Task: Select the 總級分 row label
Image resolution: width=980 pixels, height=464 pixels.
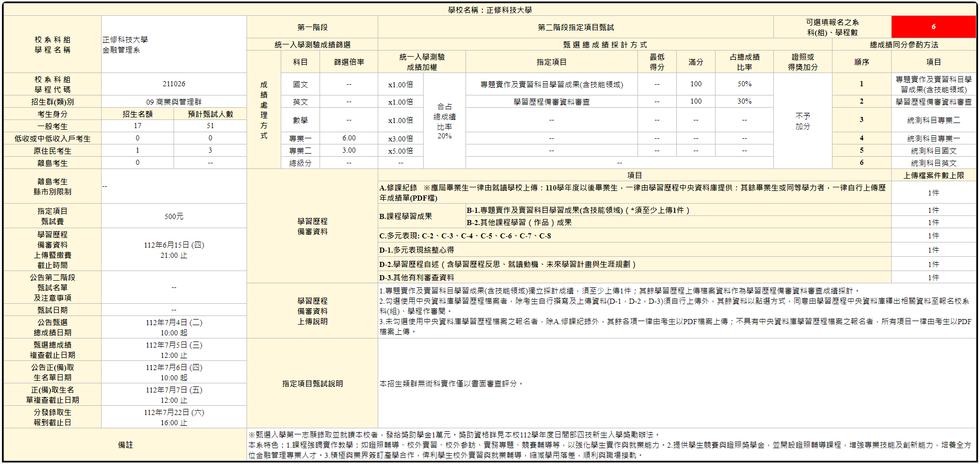Action: click(300, 163)
